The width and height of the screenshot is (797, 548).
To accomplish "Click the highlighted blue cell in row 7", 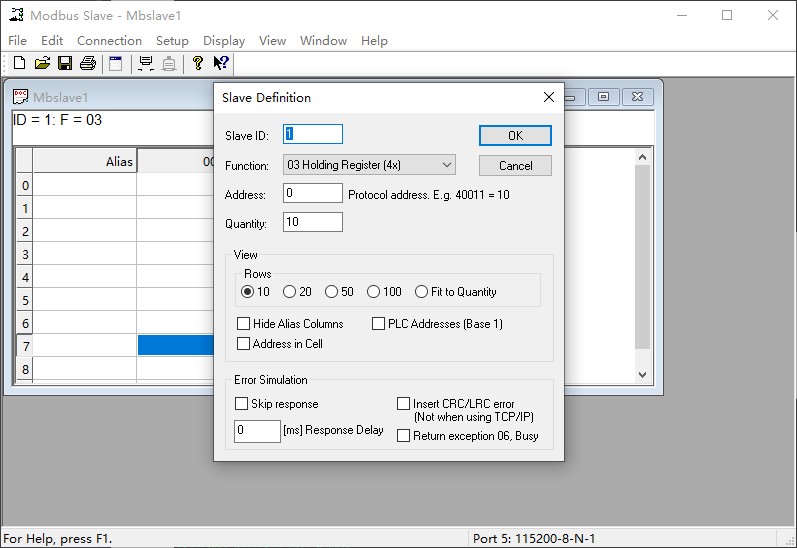I will point(176,345).
